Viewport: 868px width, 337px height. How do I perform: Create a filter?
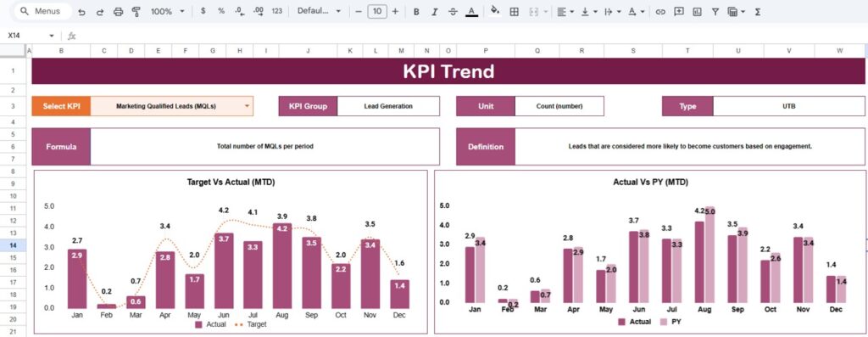[x=715, y=12]
